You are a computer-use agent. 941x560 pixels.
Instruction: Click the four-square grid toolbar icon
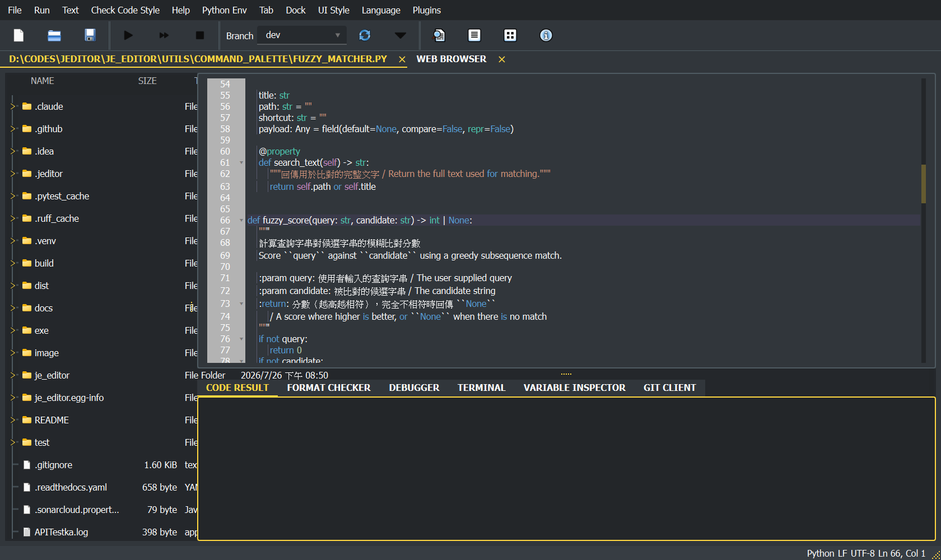point(510,35)
